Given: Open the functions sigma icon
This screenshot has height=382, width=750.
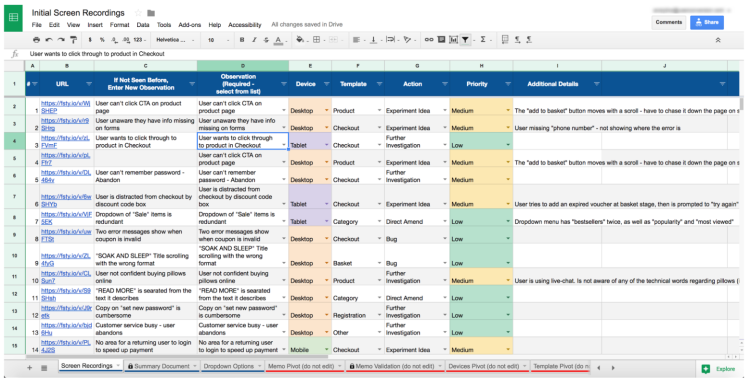Looking at the screenshot, I should (483, 40).
